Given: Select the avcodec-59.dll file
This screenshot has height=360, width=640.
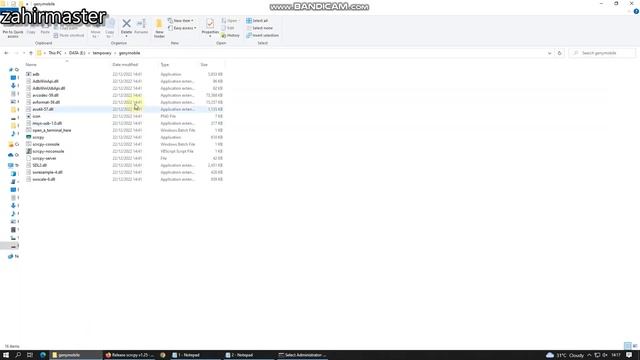Looking at the screenshot, I should pos(45,95).
